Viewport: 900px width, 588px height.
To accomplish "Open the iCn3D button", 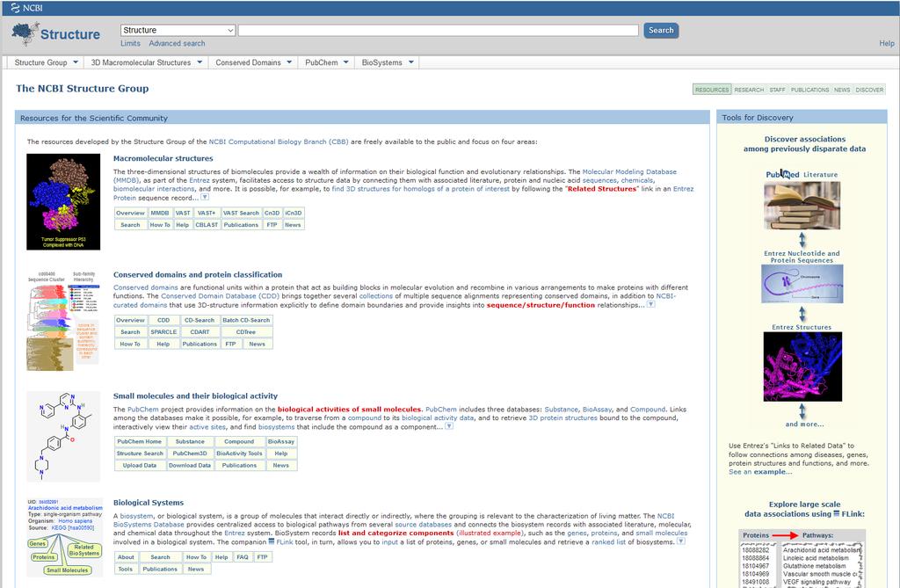I will point(294,213).
